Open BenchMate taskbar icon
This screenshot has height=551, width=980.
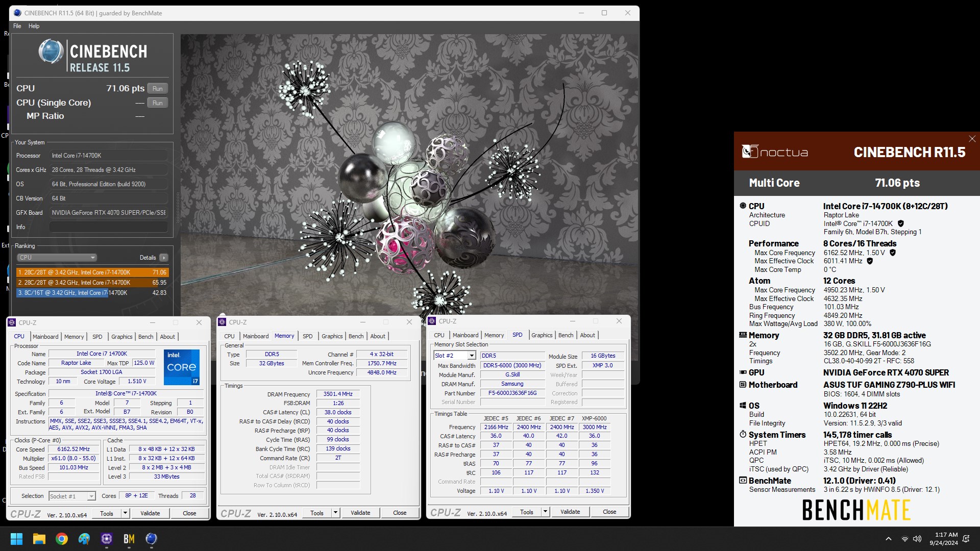click(129, 539)
